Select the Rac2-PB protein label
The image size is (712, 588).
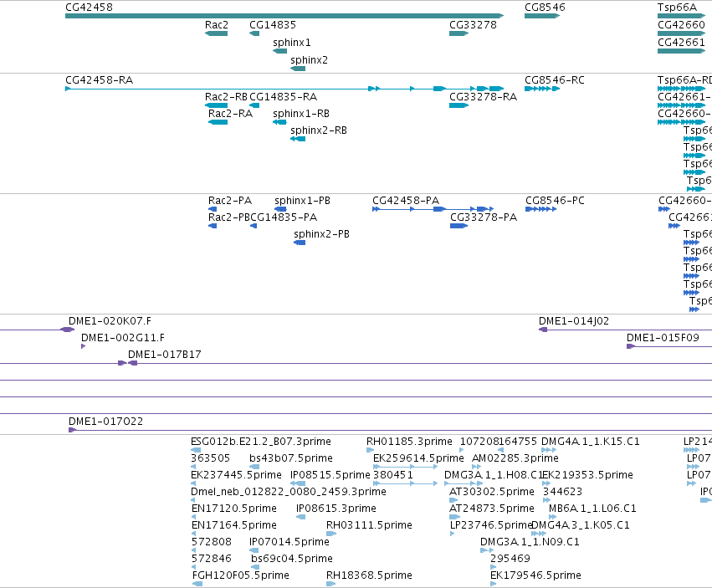[x=229, y=217]
